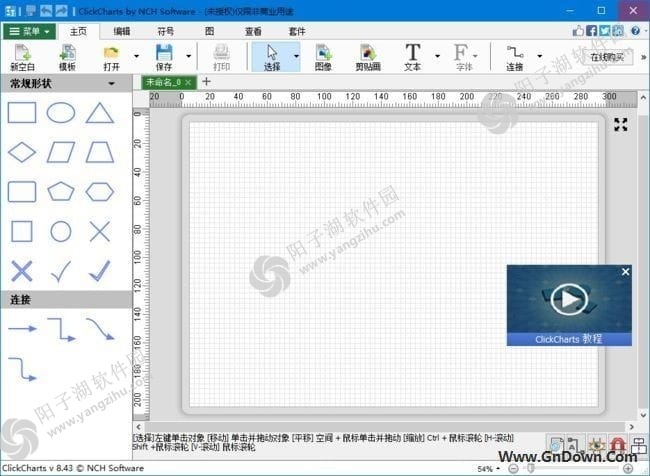Select the triangle shape
650x476 pixels.
coord(99,113)
